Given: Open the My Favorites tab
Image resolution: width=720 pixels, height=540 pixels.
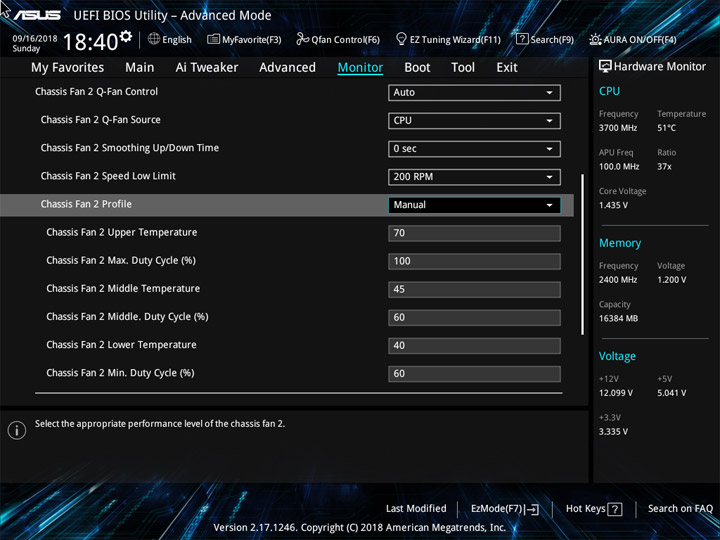Looking at the screenshot, I should (68, 68).
